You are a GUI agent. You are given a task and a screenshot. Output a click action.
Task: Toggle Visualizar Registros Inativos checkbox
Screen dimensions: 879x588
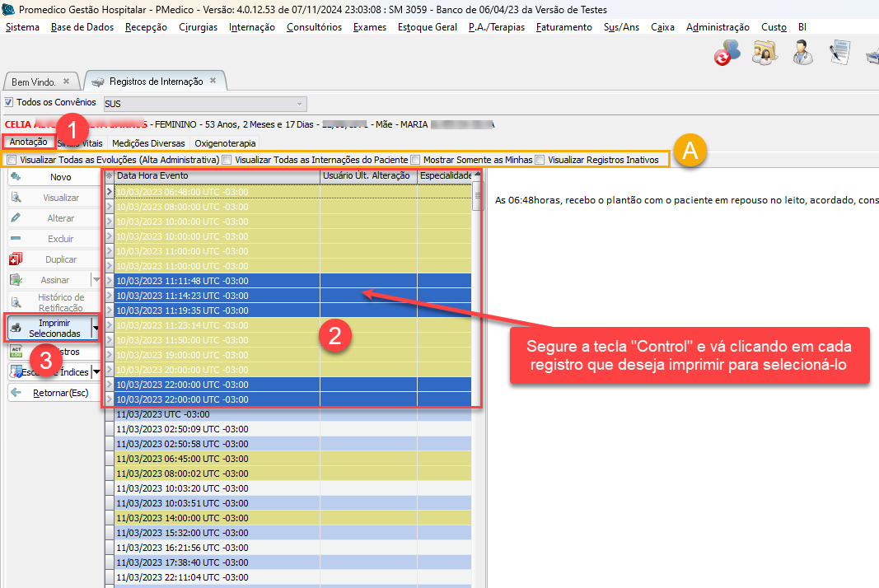pos(540,160)
